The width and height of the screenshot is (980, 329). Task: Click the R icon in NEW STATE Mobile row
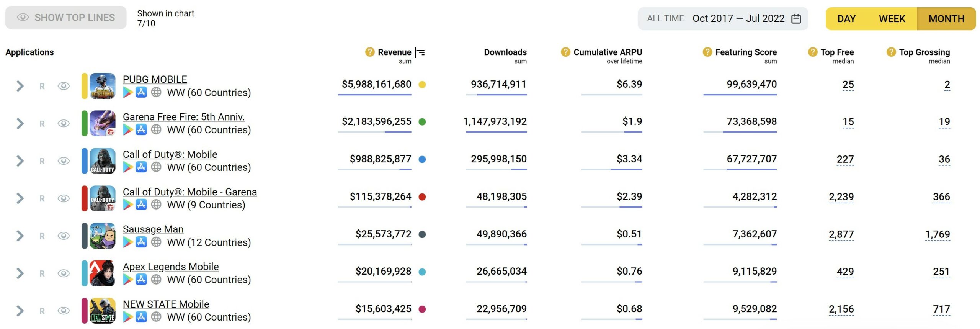42,311
